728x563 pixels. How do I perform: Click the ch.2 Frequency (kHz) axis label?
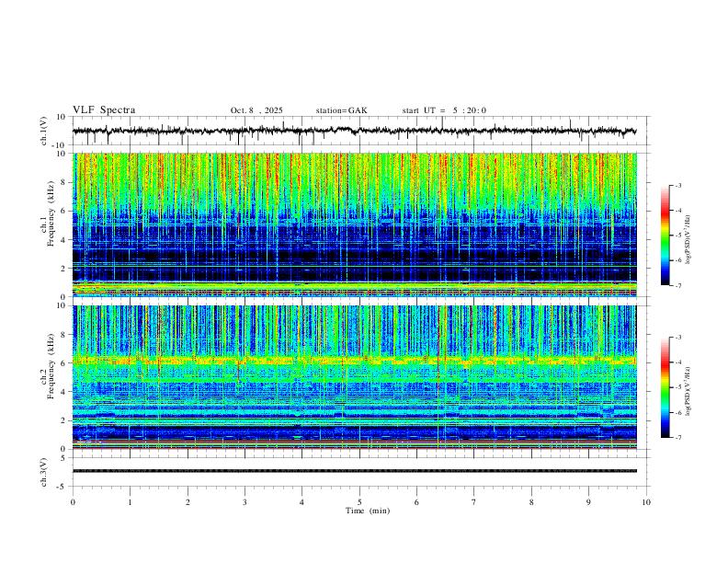click(48, 366)
